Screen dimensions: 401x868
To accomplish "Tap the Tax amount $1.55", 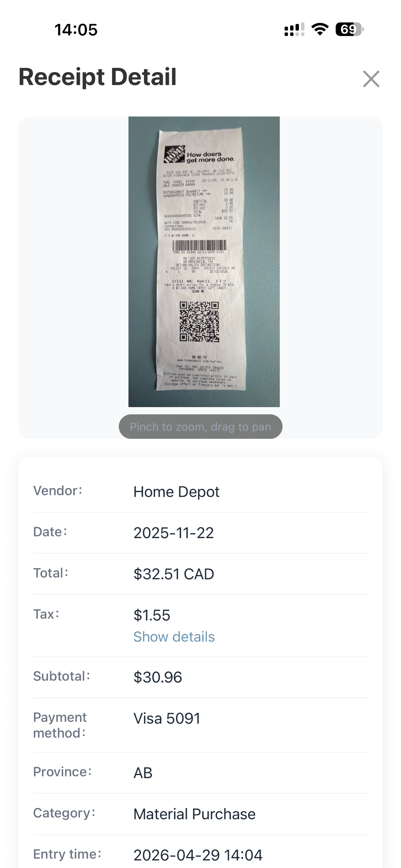I will pyautogui.click(x=152, y=615).
